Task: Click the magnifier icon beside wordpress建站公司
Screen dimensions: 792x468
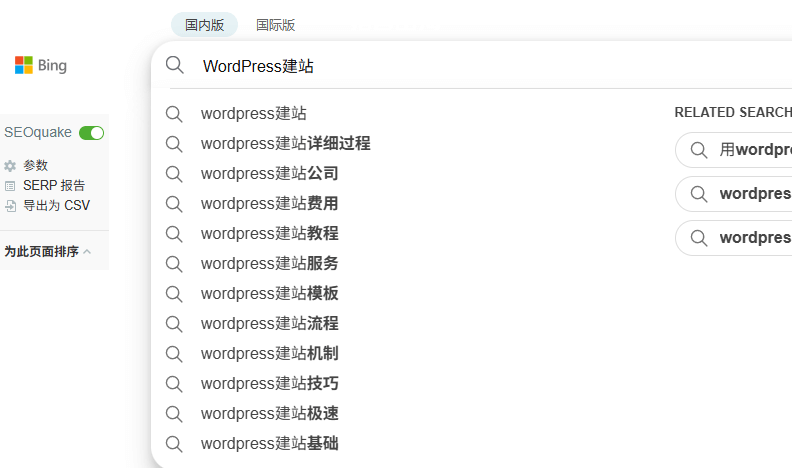Action: (174, 174)
